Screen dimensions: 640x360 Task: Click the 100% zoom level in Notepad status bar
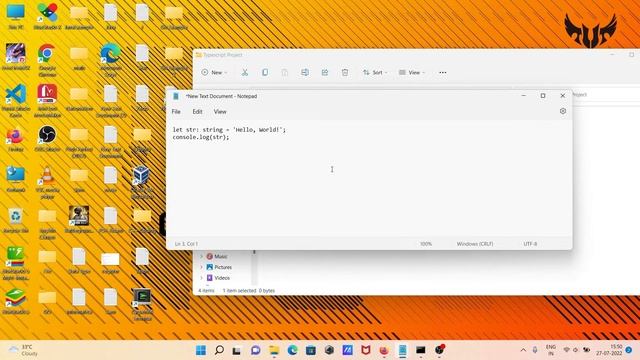426,244
